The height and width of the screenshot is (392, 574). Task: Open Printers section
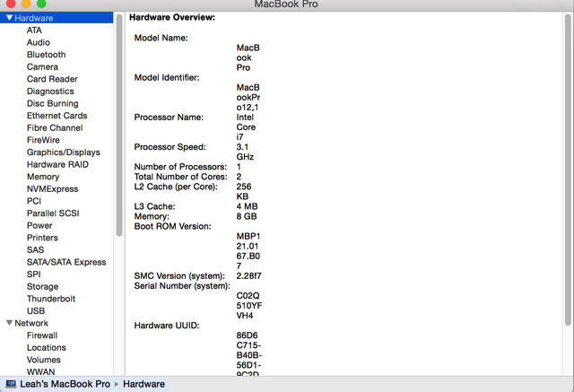(x=42, y=238)
